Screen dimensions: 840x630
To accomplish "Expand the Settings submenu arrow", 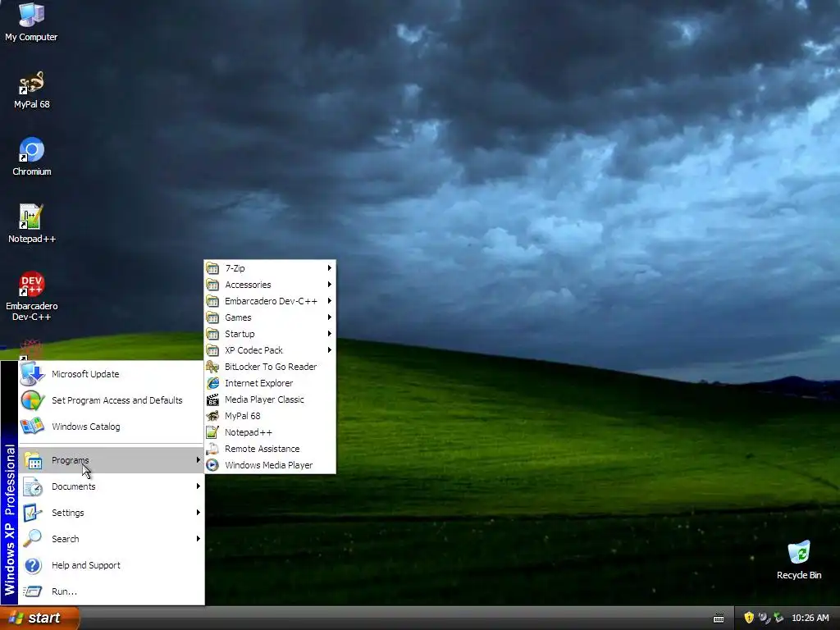I will 199,512.
